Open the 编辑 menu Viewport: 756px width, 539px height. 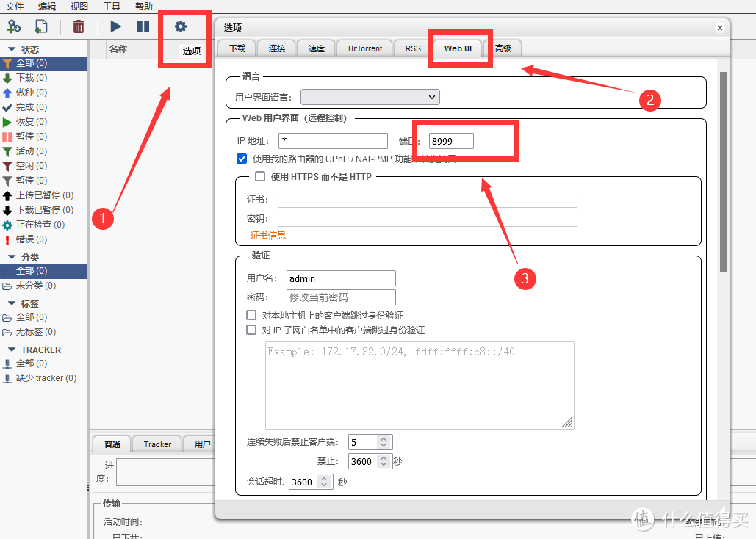tap(47, 7)
